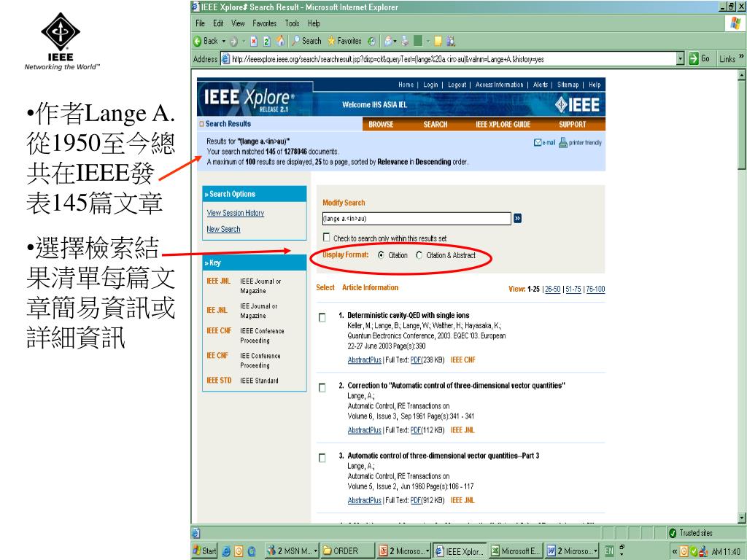Click Internet Explorer quick launch icon

coord(226,551)
